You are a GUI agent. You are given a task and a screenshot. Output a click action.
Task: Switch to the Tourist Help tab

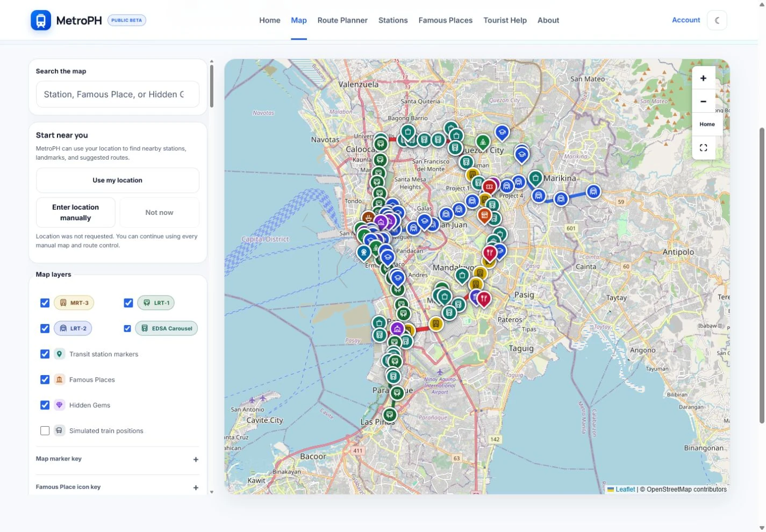(505, 20)
